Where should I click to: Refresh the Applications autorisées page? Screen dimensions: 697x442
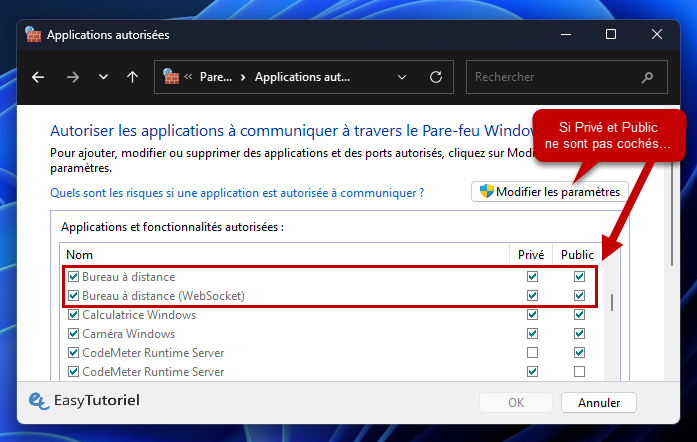436,77
